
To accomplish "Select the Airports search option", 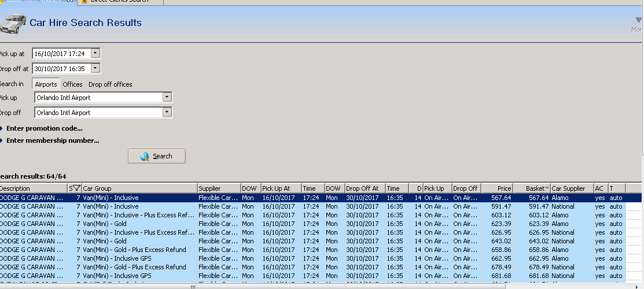I will click(x=46, y=84).
